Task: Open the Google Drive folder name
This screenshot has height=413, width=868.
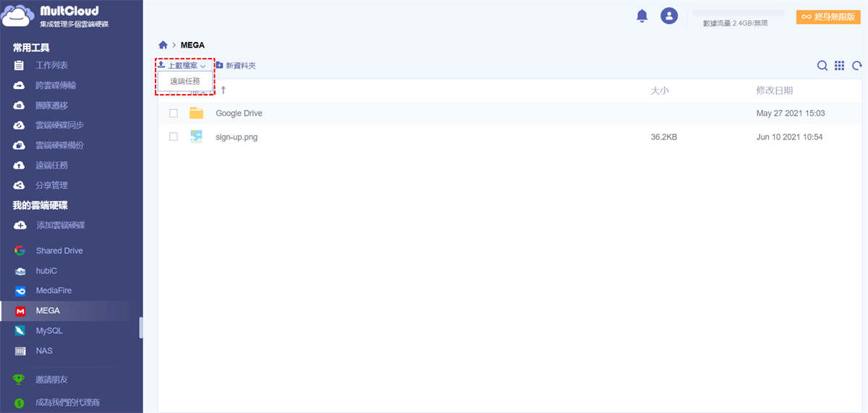Action: [239, 114]
